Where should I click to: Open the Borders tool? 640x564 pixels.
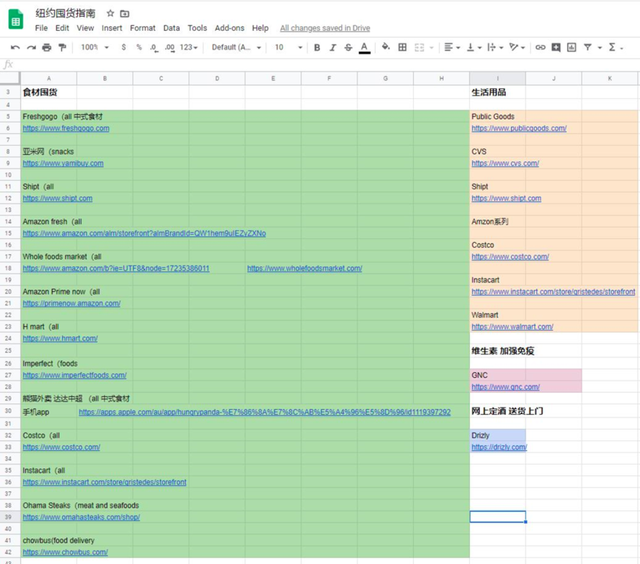pyautogui.click(x=402, y=47)
